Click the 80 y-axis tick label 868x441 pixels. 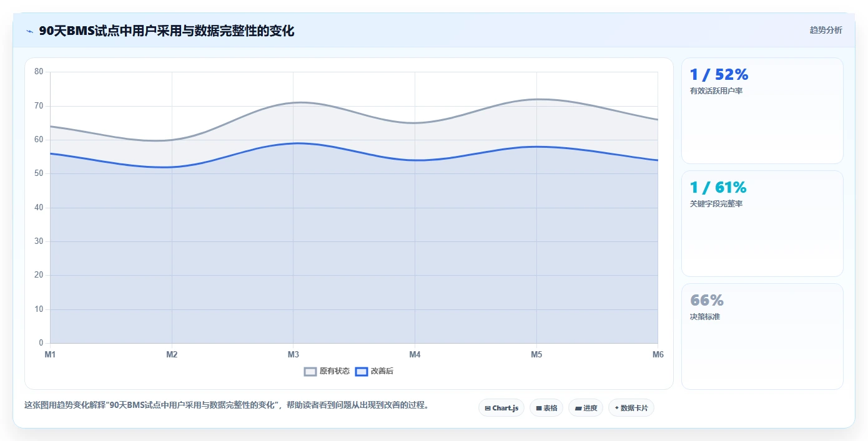click(x=39, y=72)
